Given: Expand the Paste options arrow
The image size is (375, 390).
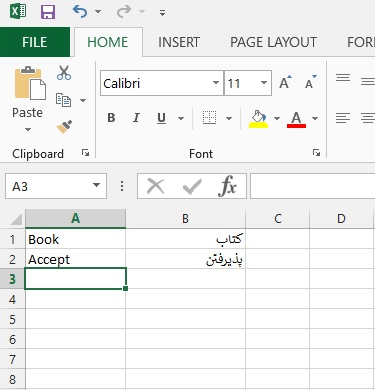Looking at the screenshot, I should coord(28,129).
